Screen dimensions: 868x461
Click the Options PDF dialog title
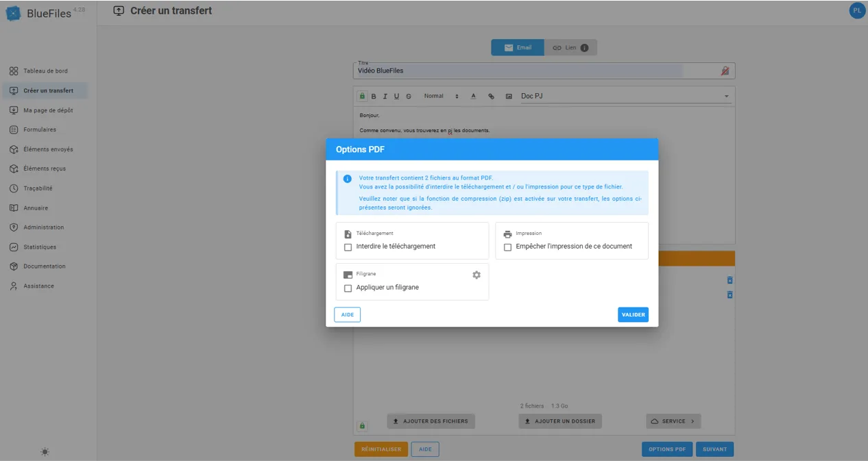point(360,149)
